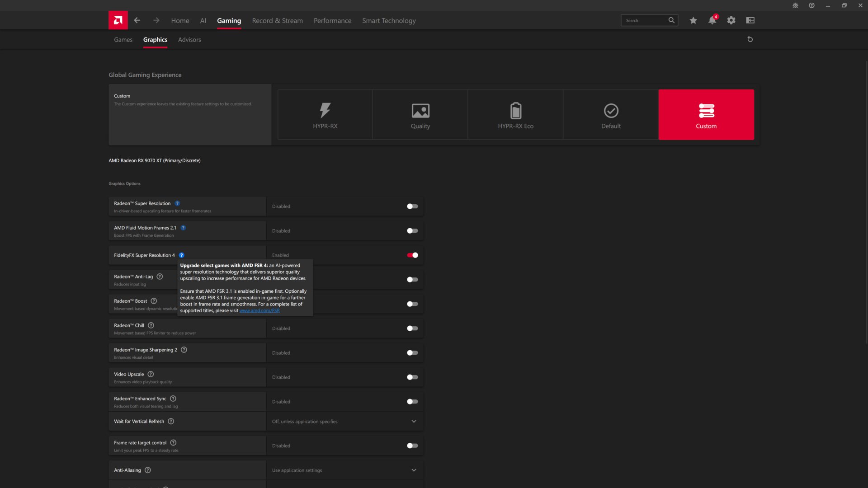Toggle Radeon Boost switch
This screenshot has height=488, width=868.
point(412,304)
